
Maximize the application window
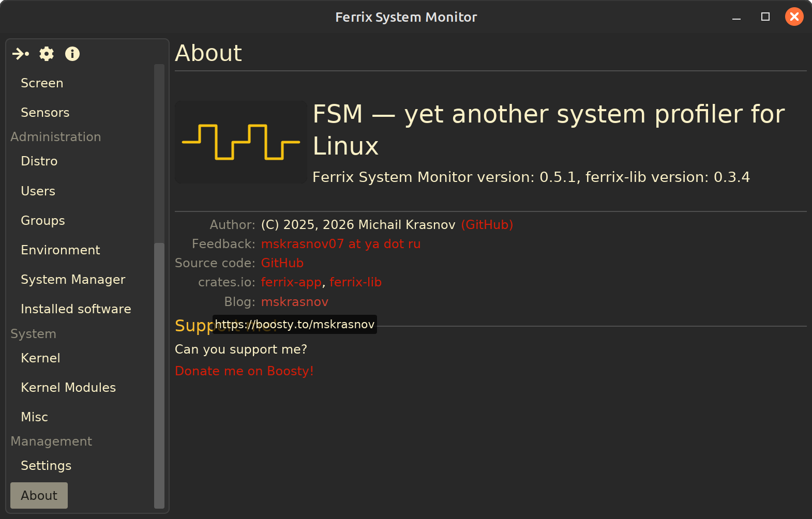[765, 17]
